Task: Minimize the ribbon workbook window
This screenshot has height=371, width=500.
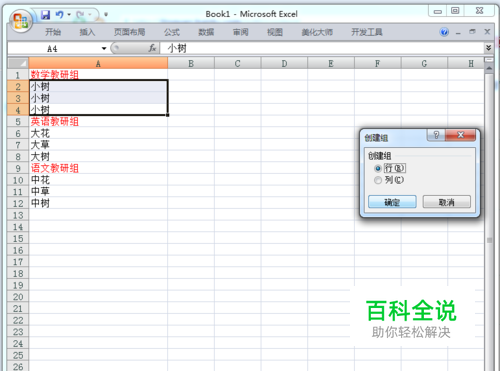Action: tap(458, 32)
